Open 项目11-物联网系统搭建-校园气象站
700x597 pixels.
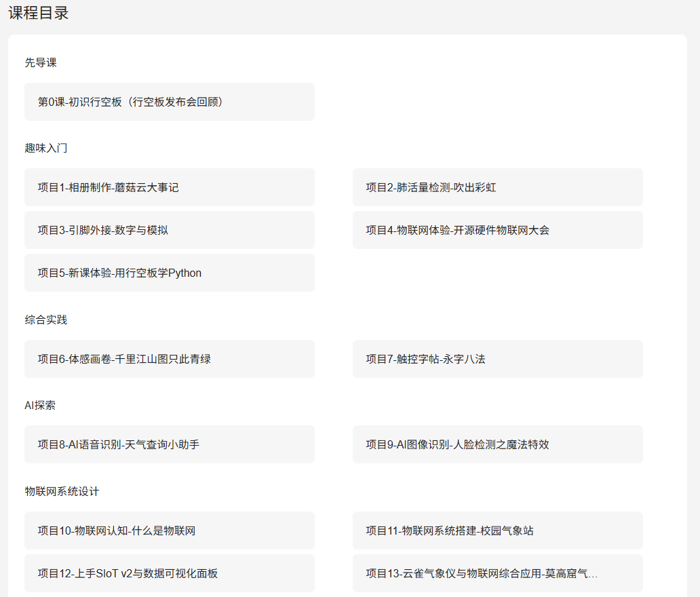497,531
